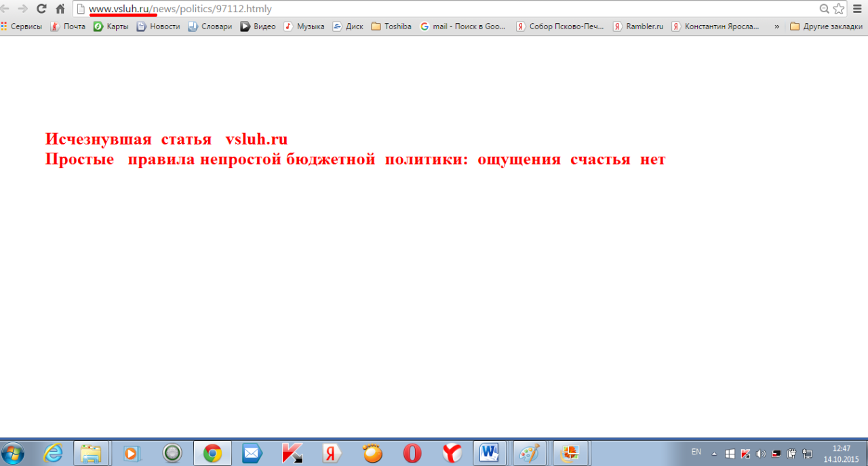Viewport: 868px width, 466px height.
Task: Open the Rambler.ru bookmark
Action: coord(638,26)
